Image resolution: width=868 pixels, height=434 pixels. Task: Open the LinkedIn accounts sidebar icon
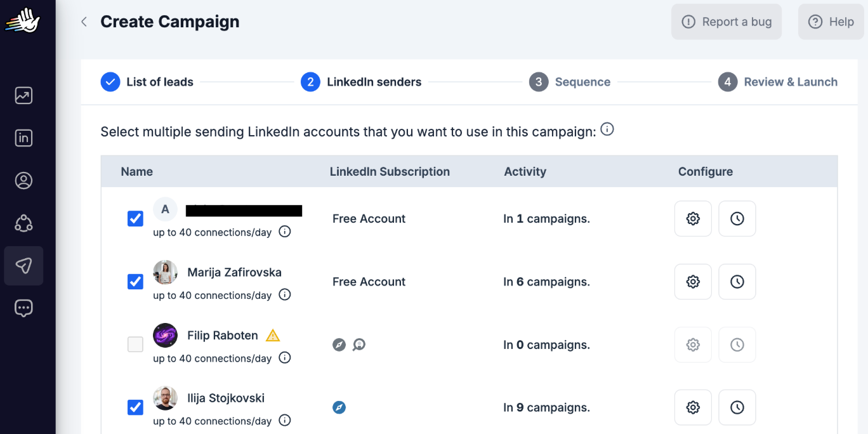[23, 138]
